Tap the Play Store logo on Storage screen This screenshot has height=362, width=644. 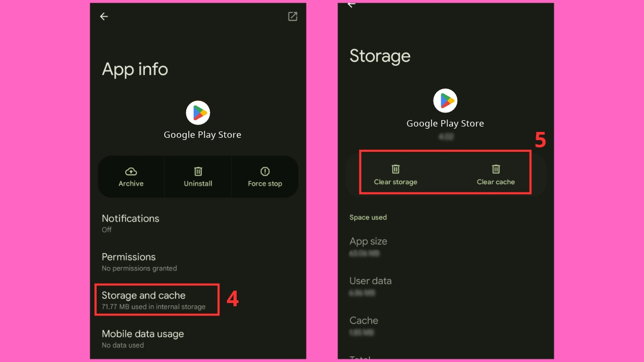click(x=445, y=100)
